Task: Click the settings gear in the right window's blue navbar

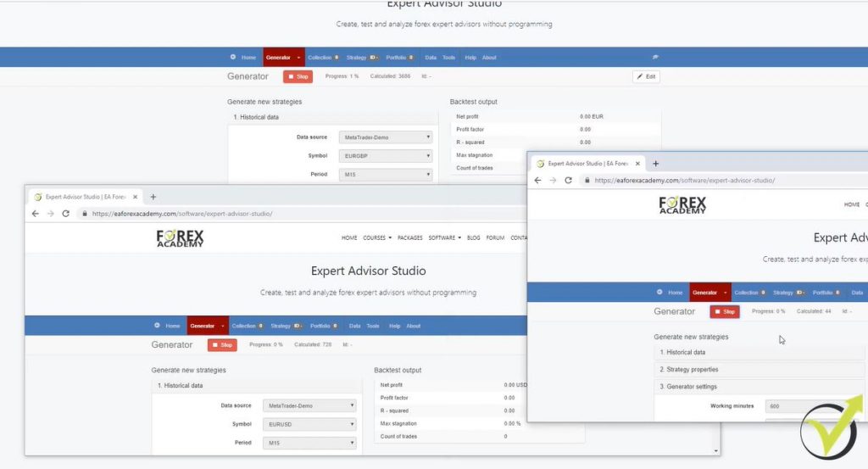Action: [659, 292]
